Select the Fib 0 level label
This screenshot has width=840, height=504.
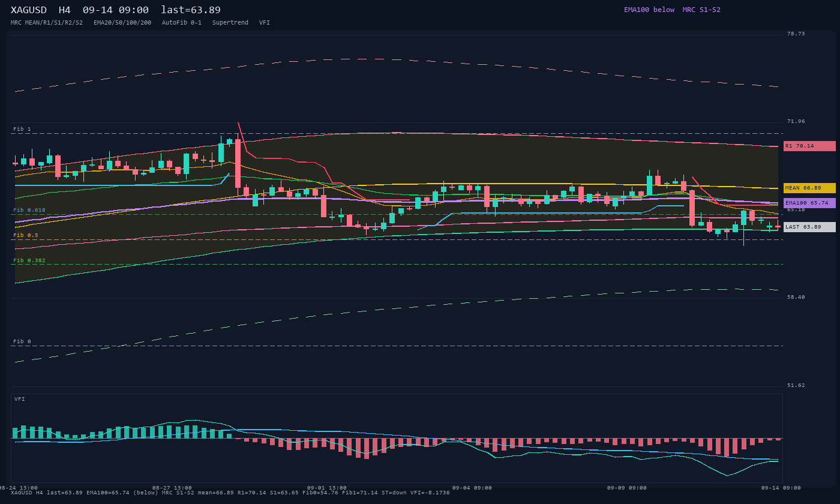22,341
